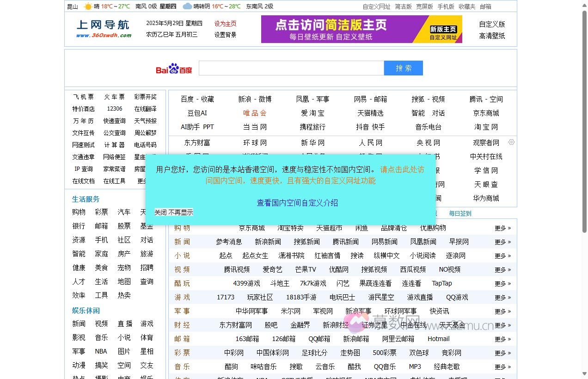
Task: Close the popup via the 关闭 button
Action: click(x=160, y=212)
